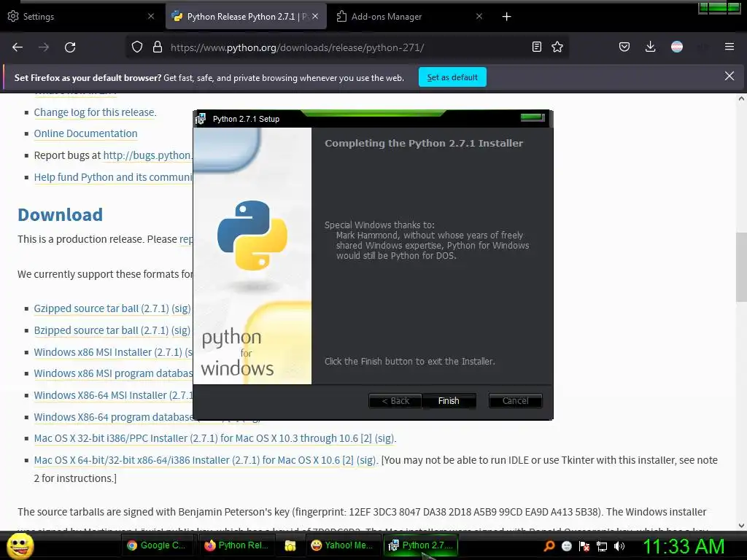Viewport: 747px width, 560px height.
Task: Close the Add-ons Manager tab
Action: (479, 16)
